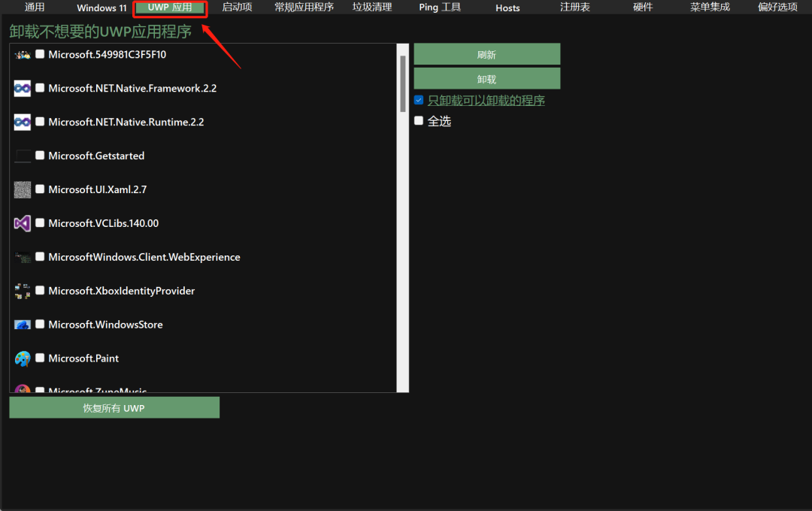Click the UWP list vertical scrollbar thumb

coord(403,83)
